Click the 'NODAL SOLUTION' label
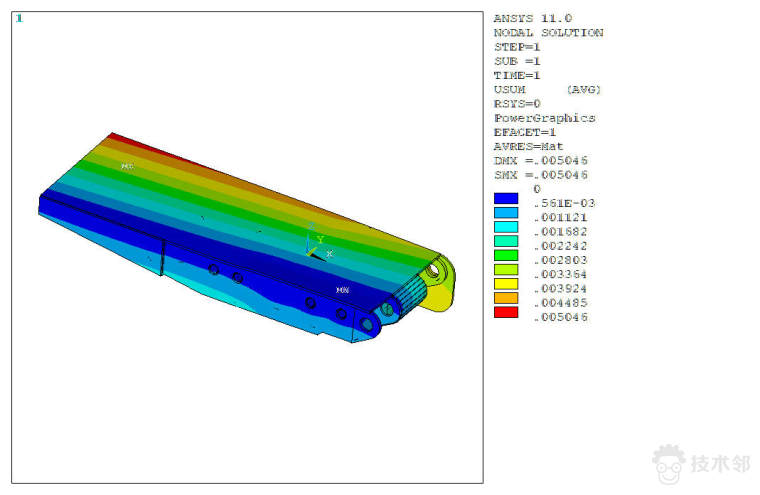Screen dimensions: 760x495 click(548, 32)
